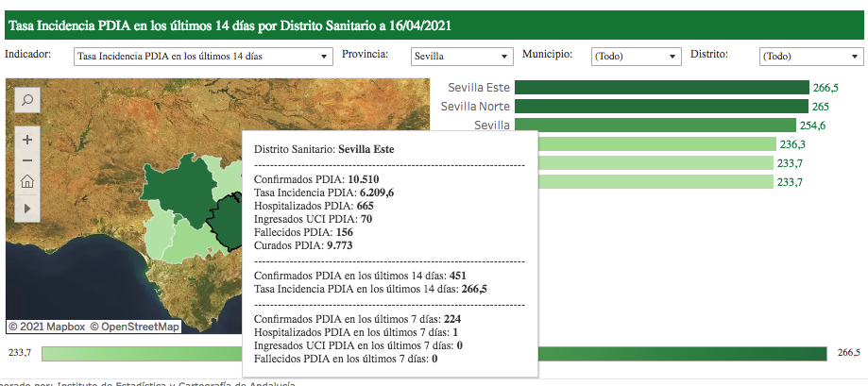Select the Sevilla Este bar
Image resolution: width=868 pixels, height=386 pixels.
point(661,88)
